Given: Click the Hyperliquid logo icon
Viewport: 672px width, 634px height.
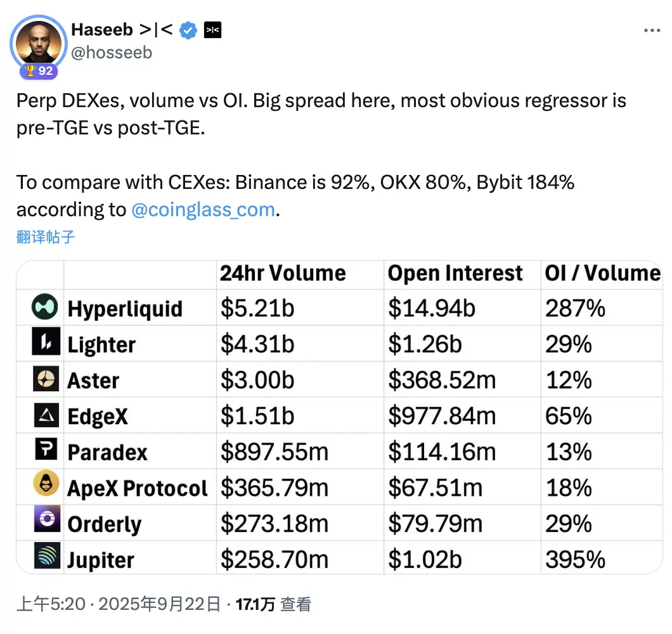Looking at the screenshot, I should pyautogui.click(x=45, y=307).
